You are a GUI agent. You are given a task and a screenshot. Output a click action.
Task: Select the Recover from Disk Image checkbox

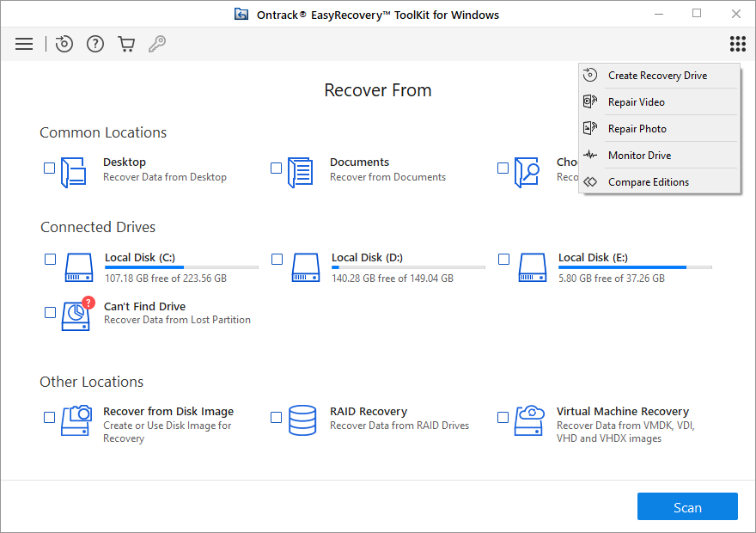(x=49, y=417)
